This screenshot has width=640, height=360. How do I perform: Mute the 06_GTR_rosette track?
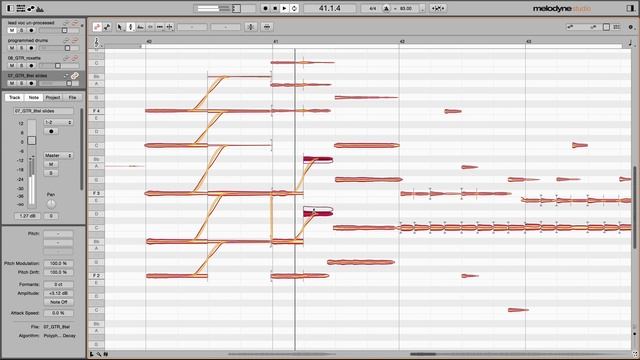coord(12,65)
